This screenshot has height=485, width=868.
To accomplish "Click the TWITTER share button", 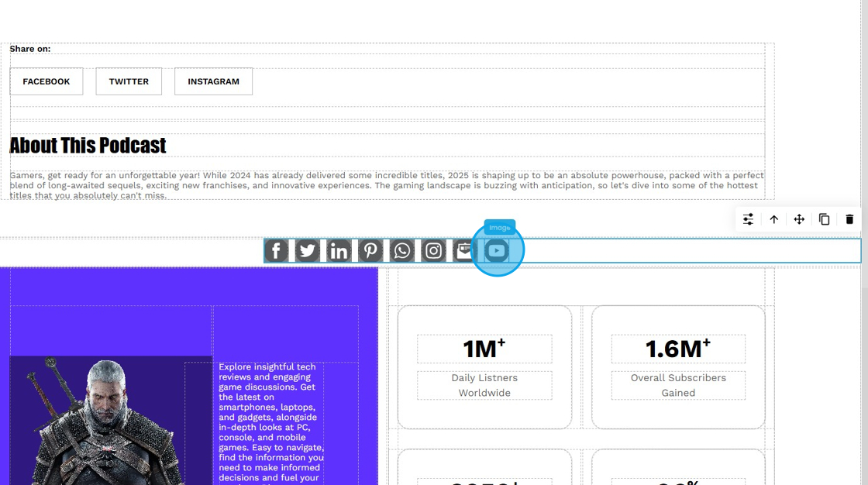I will click(x=129, y=81).
